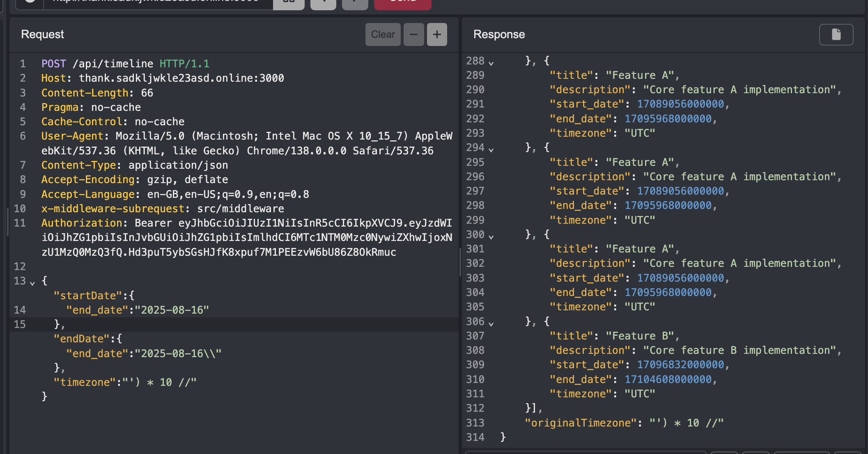Send the request with the red button

point(402,3)
